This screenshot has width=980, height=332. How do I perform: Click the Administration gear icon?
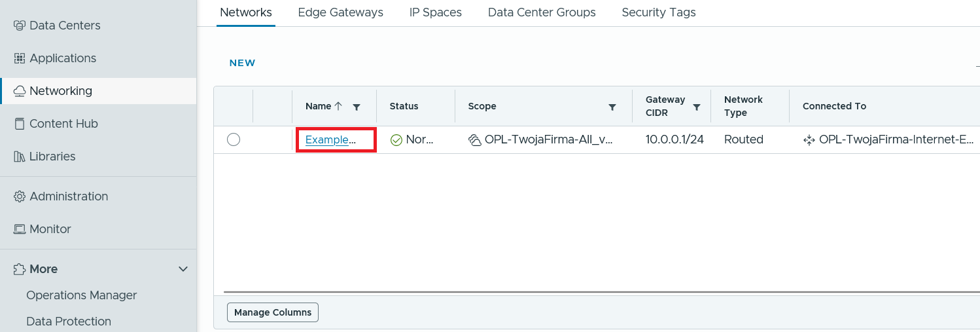(20, 196)
